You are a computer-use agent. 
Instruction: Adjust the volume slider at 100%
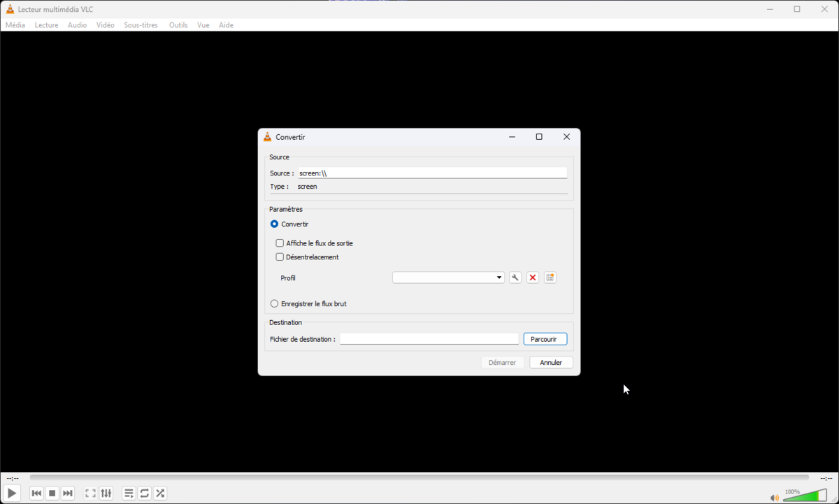pos(805,495)
